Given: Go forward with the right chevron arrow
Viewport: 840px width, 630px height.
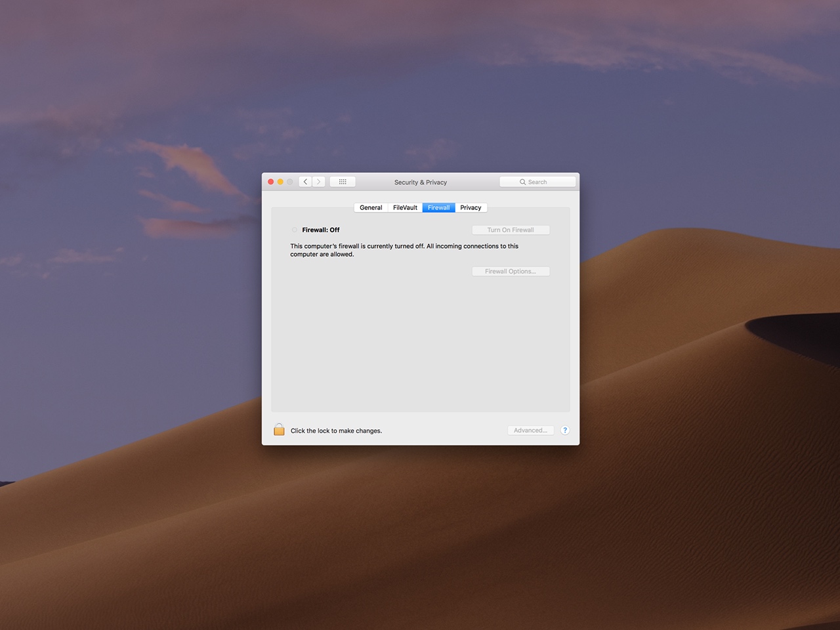Looking at the screenshot, I should 319,182.
